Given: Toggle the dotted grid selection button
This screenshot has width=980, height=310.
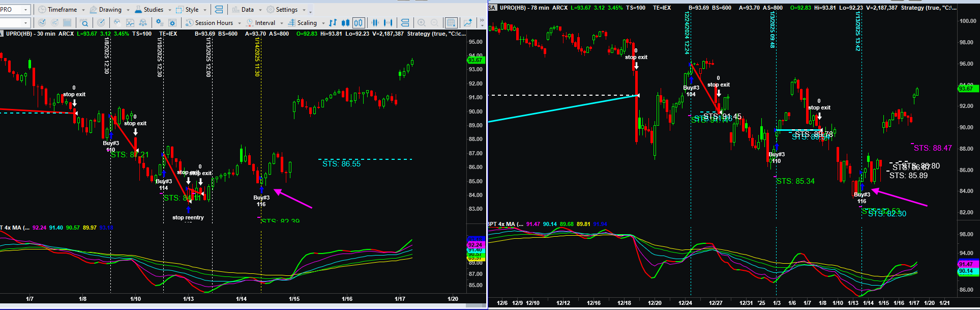Looking at the screenshot, I should [x=451, y=23].
